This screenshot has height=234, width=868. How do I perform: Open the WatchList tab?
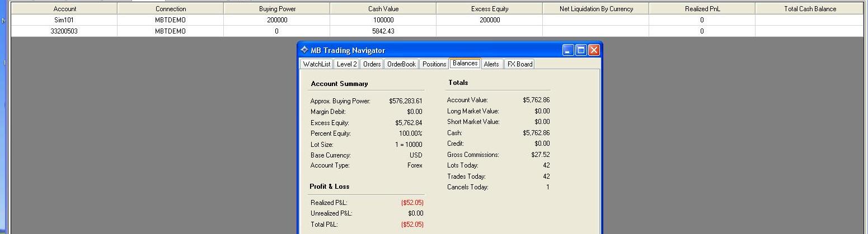pyautogui.click(x=317, y=64)
